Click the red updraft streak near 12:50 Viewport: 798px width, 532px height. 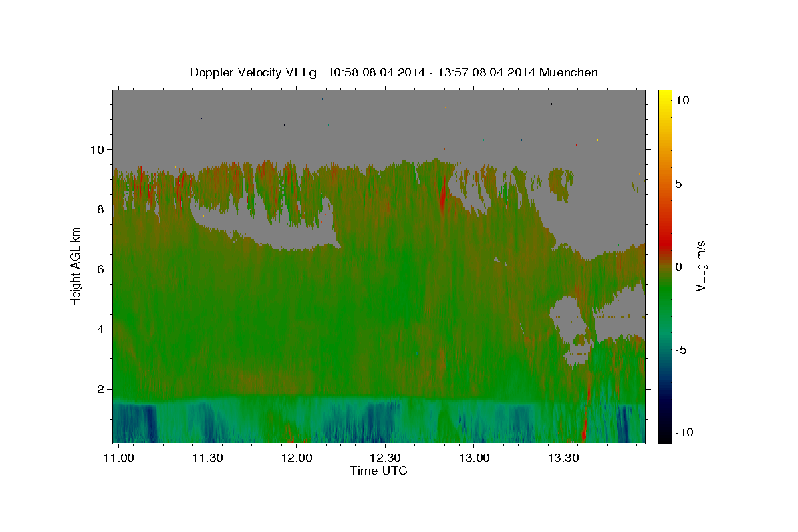[443, 195]
